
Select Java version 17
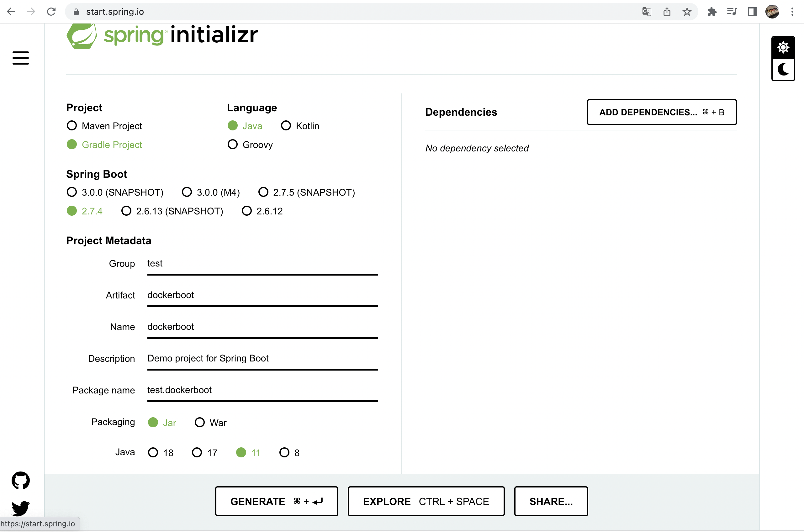(x=197, y=452)
